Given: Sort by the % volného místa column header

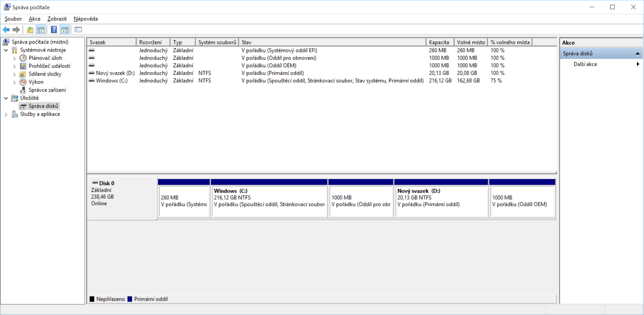Looking at the screenshot, I should [510, 42].
